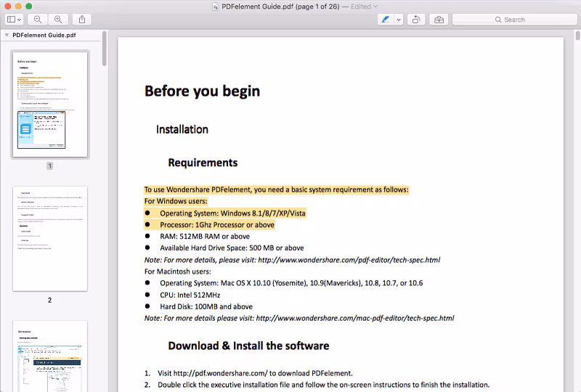Open the highlight color dropdown arrow

coord(399,20)
